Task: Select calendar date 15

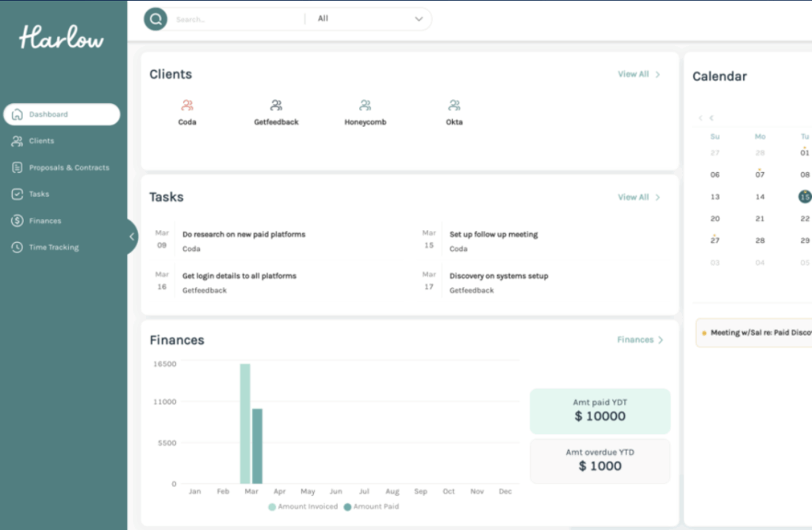Action: [805, 197]
